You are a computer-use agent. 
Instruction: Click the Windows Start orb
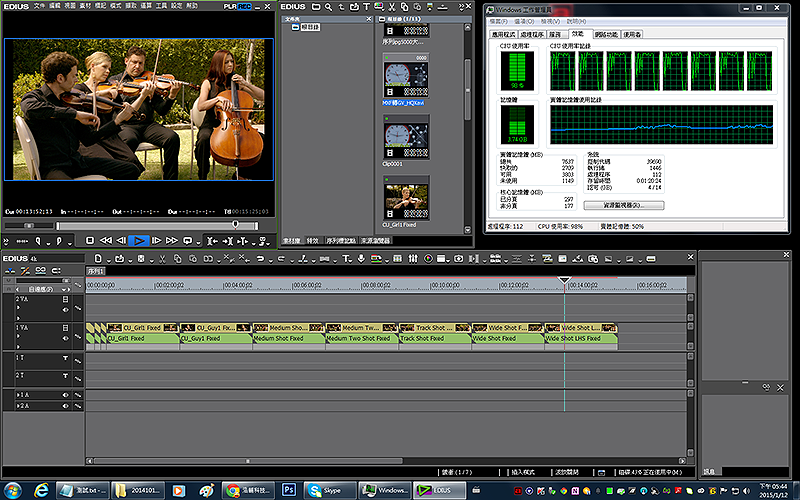click(12, 490)
